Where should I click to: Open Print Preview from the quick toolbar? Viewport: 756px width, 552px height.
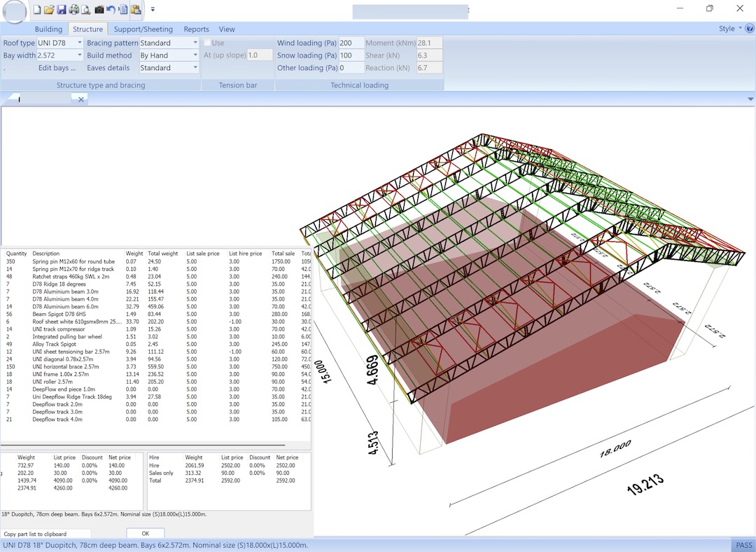pyautogui.click(x=85, y=10)
